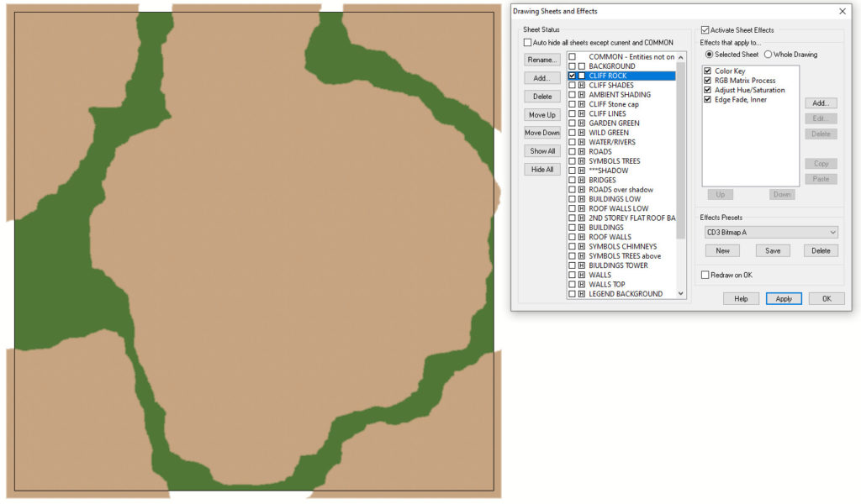Click Show All sheets

tap(541, 150)
